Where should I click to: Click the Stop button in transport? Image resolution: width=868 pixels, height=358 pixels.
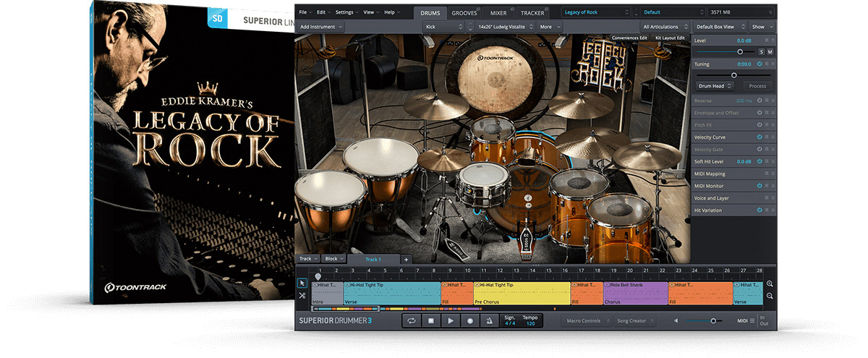click(x=431, y=320)
